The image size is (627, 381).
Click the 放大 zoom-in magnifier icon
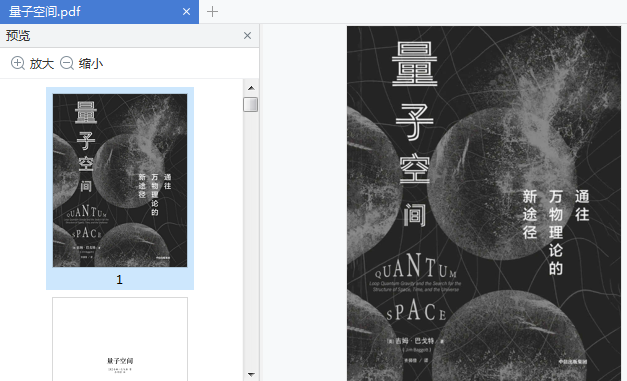tap(18, 63)
